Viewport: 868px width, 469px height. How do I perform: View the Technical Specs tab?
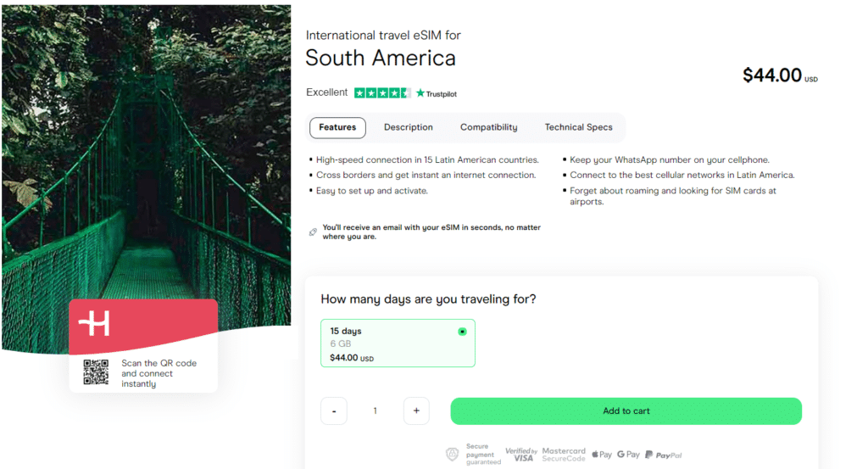pyautogui.click(x=578, y=128)
